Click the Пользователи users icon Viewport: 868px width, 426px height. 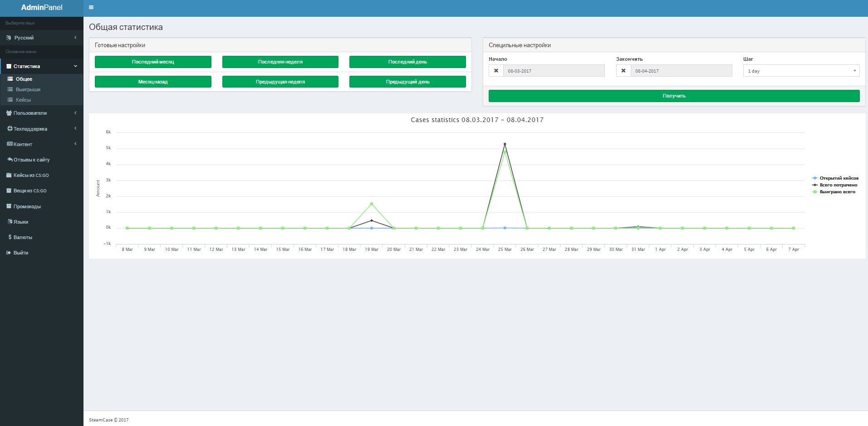pyautogui.click(x=9, y=113)
